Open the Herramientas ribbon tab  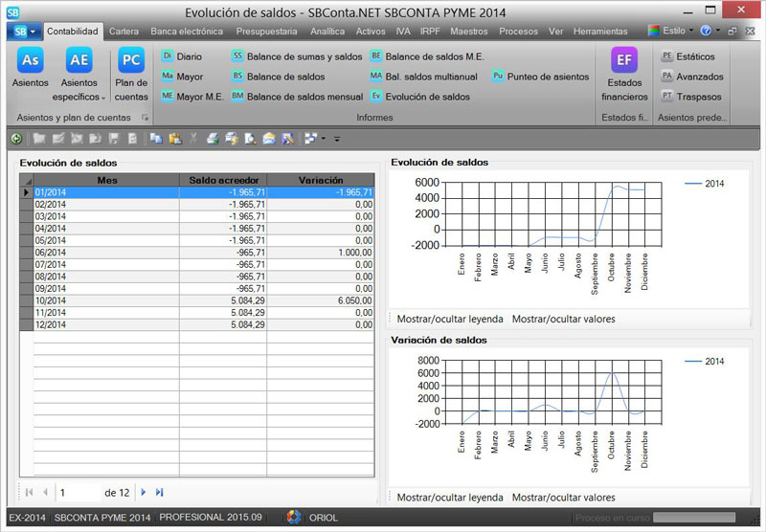pyautogui.click(x=600, y=32)
